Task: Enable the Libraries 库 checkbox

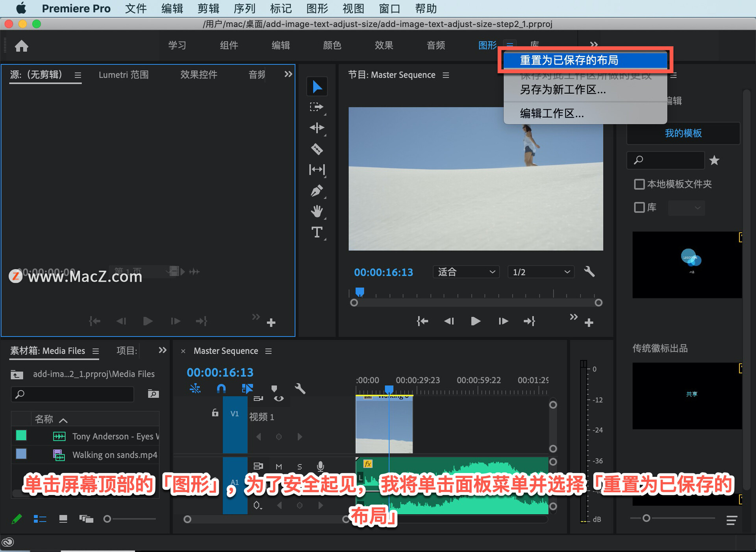Action: point(639,207)
